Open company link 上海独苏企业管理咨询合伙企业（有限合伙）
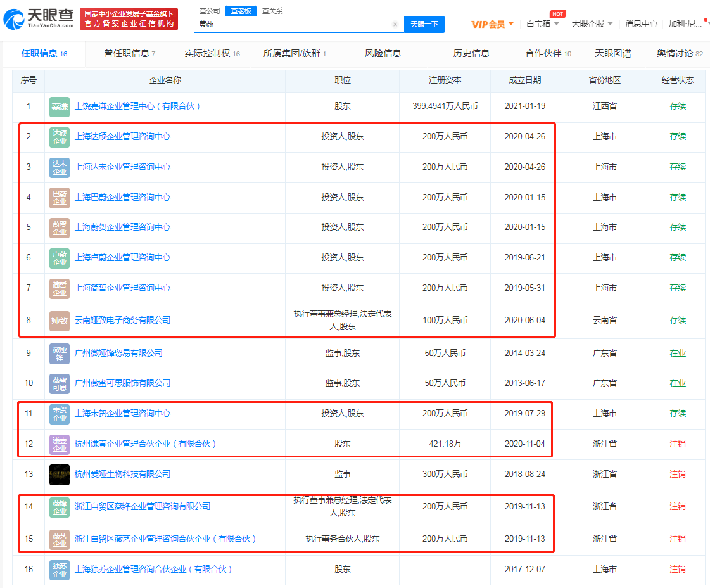Viewport: 710px width, 588px height. tap(153, 570)
